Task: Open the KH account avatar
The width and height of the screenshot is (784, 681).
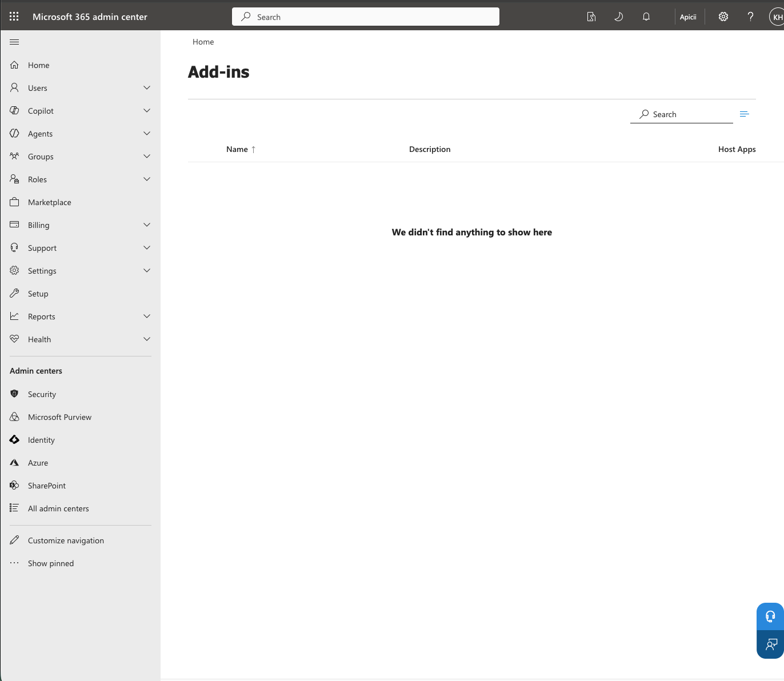Action: point(777,17)
